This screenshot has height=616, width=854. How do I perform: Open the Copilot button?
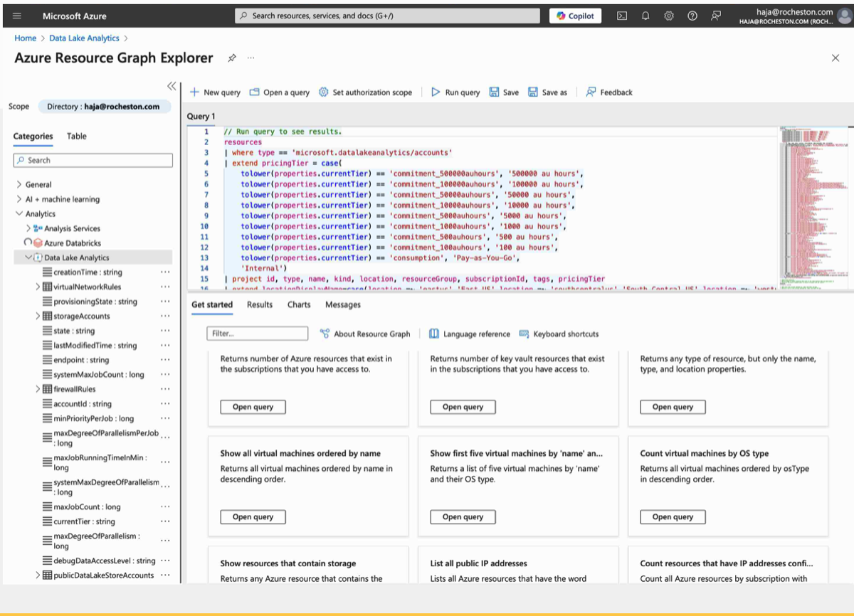(x=575, y=16)
